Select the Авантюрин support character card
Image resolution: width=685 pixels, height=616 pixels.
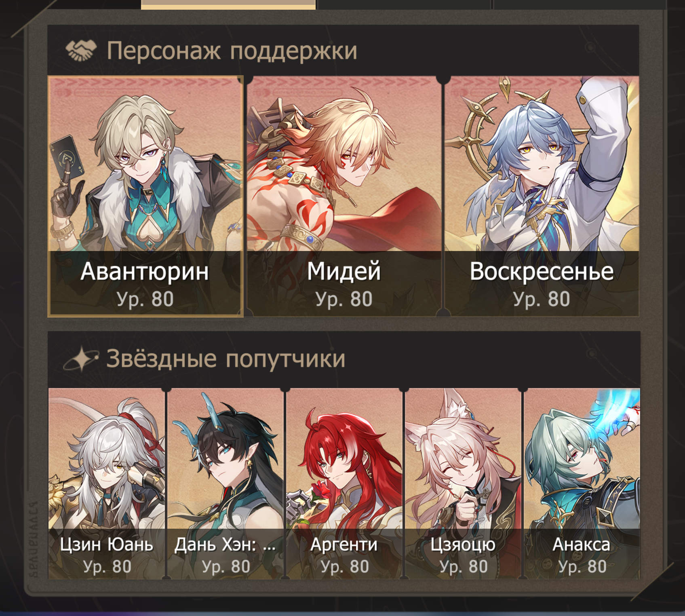(x=145, y=196)
